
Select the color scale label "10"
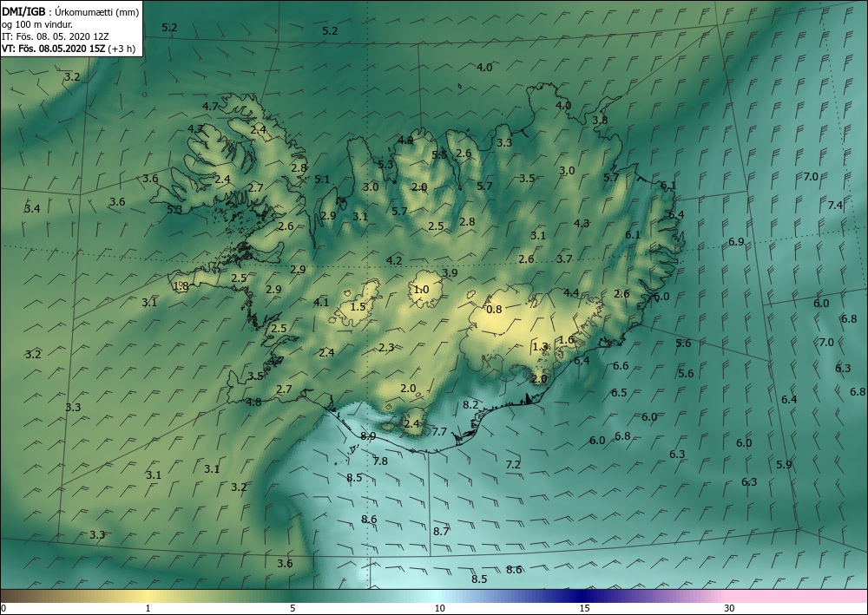point(439,608)
